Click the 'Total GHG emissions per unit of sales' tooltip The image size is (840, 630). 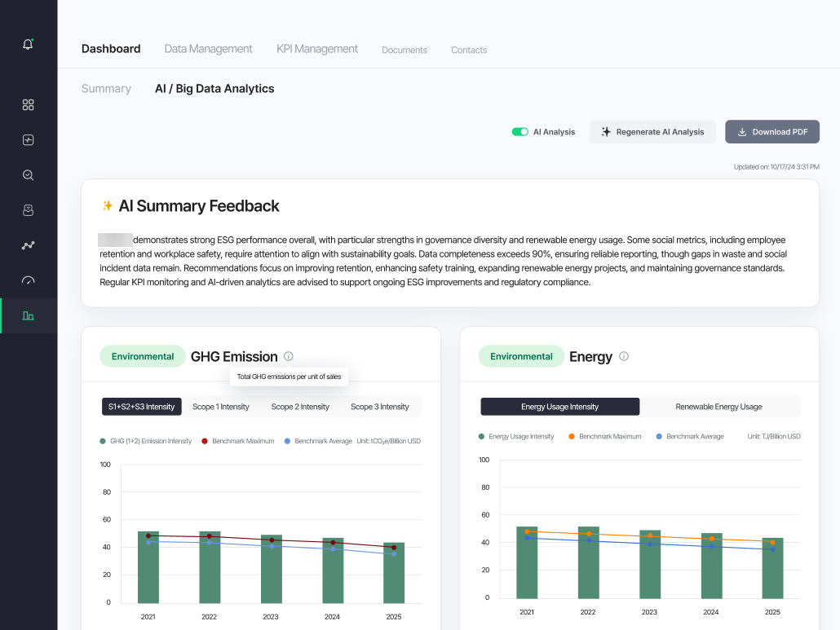coord(289,377)
